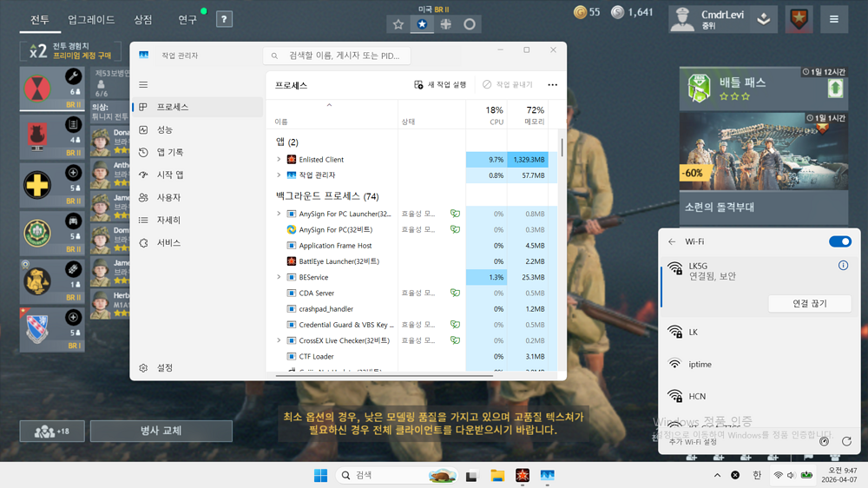Select the 시작 앱 startup tab

pos(197,175)
